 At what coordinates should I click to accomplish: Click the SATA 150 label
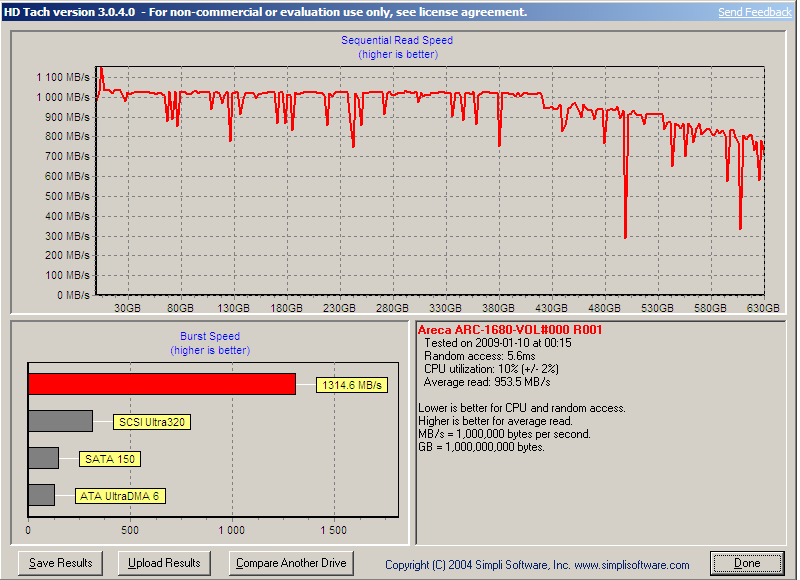(x=110, y=459)
